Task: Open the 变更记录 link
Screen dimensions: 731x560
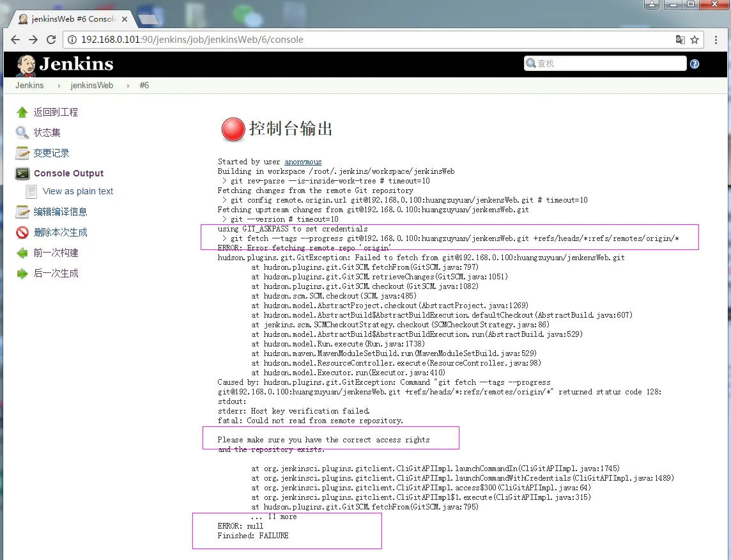Action: click(x=51, y=153)
